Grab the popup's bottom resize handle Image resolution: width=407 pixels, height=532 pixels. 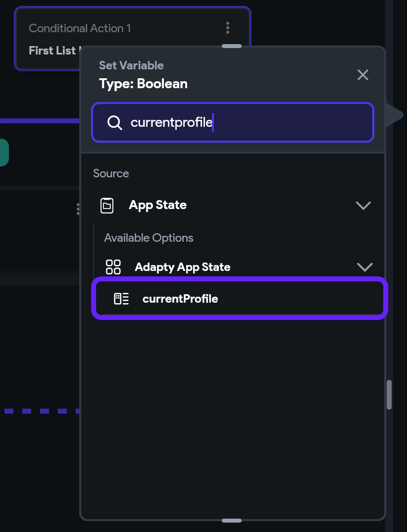pos(232,521)
